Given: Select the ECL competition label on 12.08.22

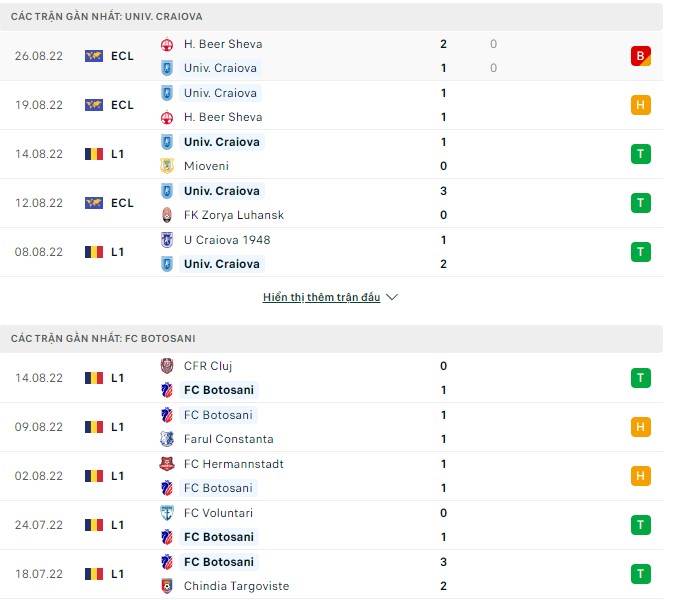Looking at the screenshot, I should (122, 203).
